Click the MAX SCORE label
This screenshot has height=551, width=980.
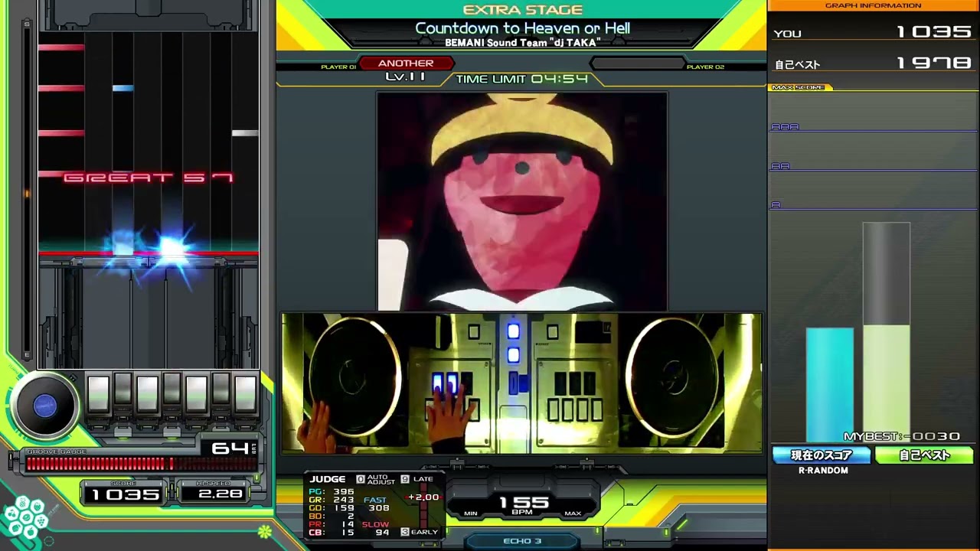(799, 87)
